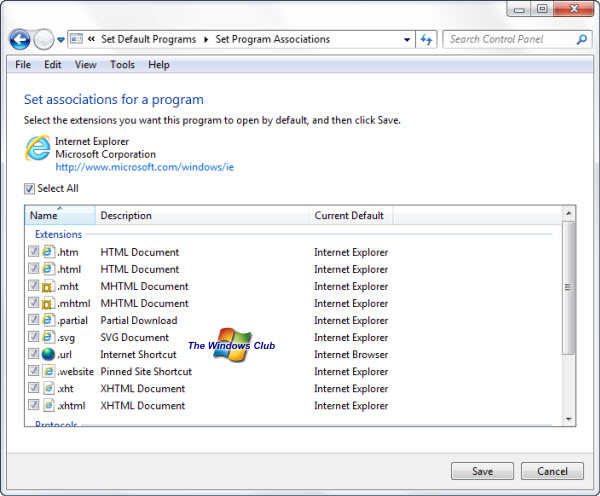
Task: Click the .htm file type icon
Action: pyautogui.click(x=48, y=252)
